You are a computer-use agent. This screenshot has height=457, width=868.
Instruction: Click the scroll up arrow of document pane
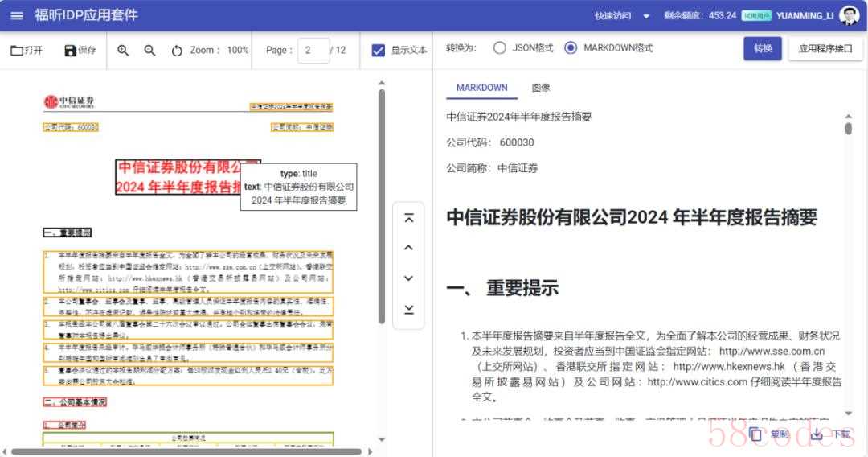382,83
